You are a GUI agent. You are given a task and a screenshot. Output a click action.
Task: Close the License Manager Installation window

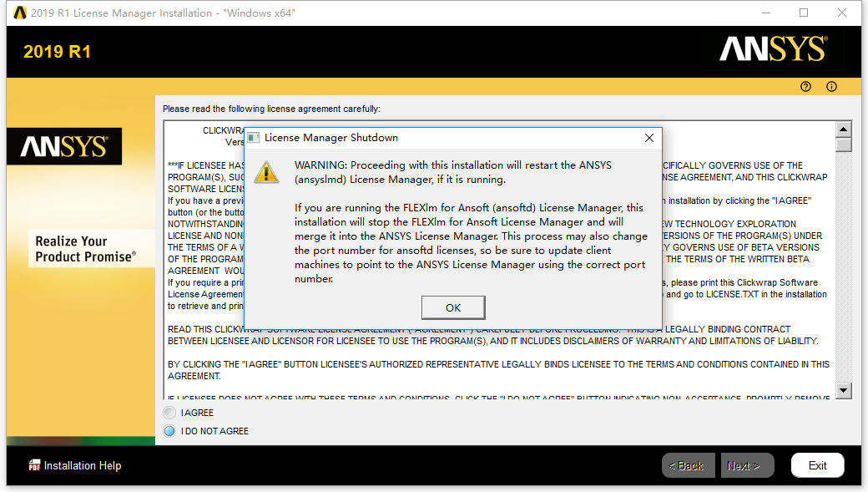pos(842,13)
